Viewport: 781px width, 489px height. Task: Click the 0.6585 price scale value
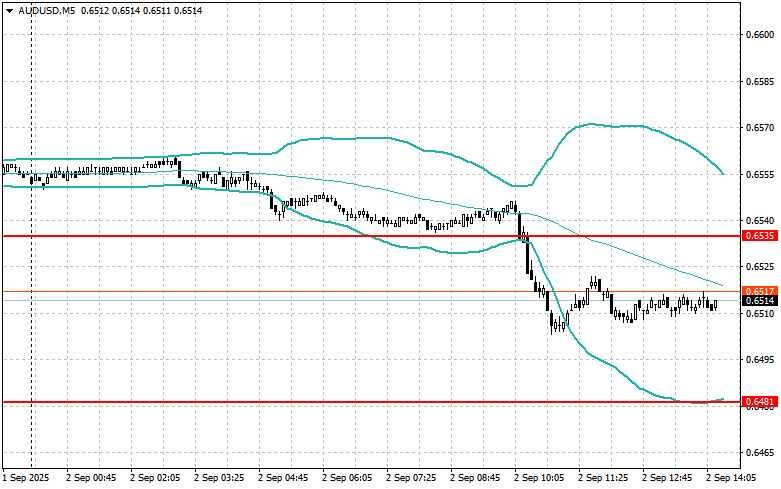pos(760,81)
